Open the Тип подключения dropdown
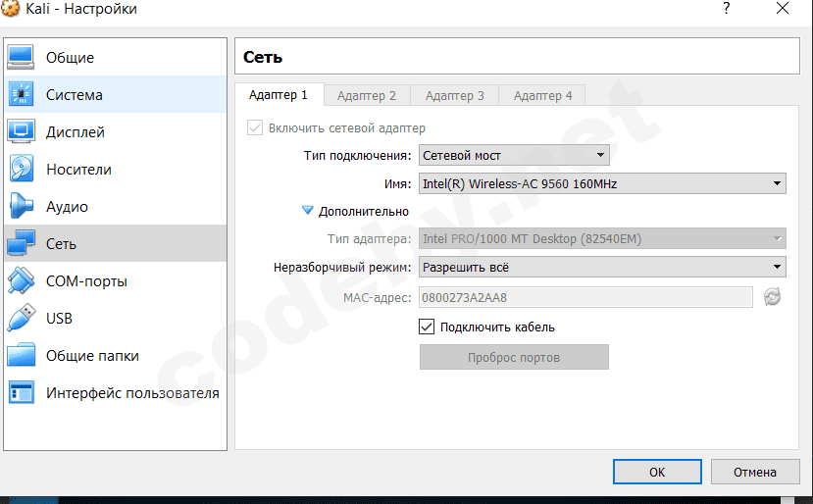The height and width of the screenshot is (504, 813). point(514,155)
